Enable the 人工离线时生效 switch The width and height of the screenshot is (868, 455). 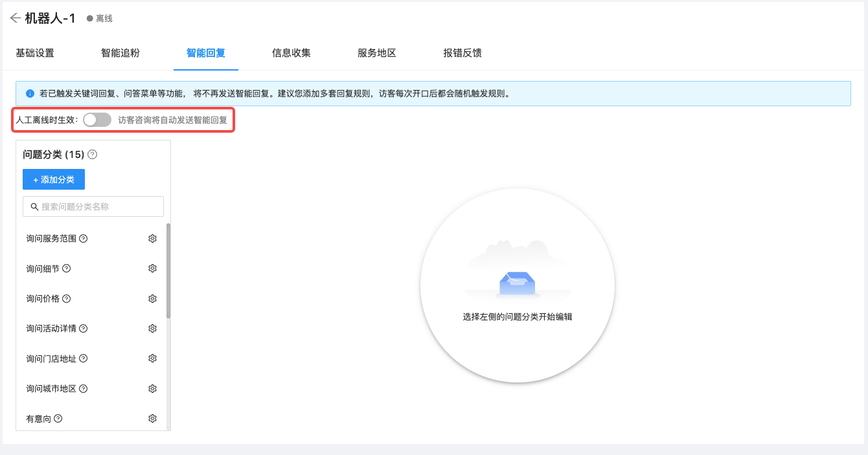coord(96,120)
